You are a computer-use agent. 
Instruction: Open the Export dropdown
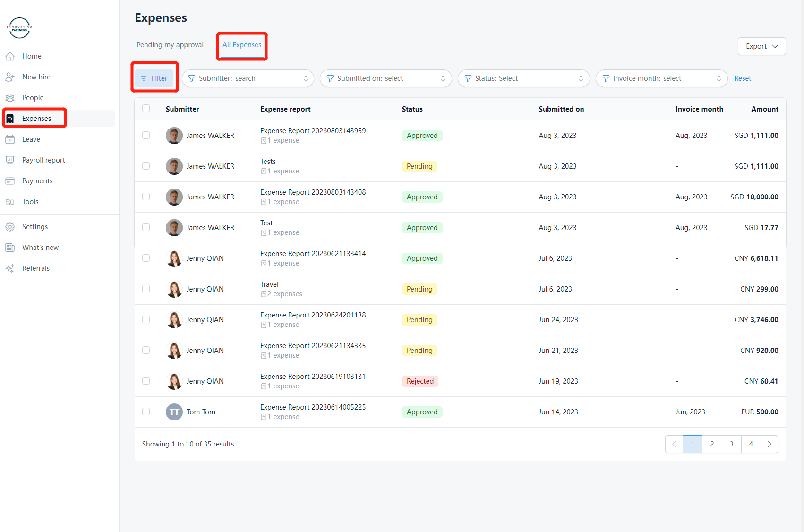[761, 46]
